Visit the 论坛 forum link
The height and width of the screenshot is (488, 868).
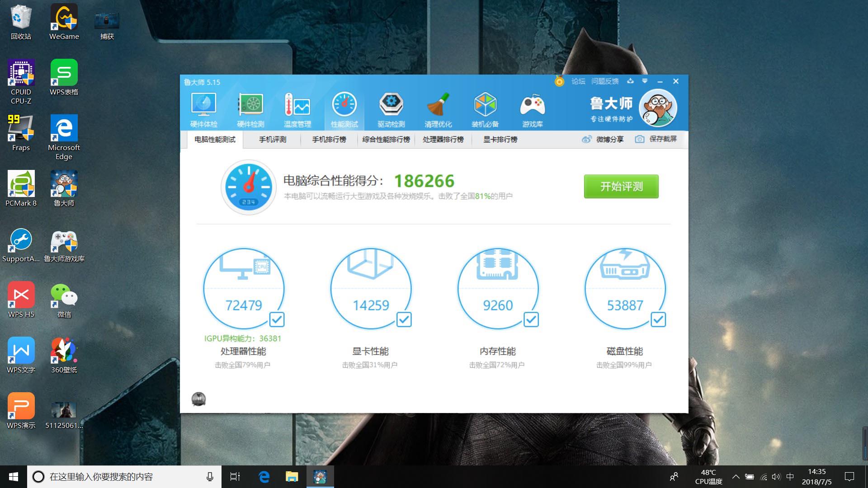click(x=580, y=81)
